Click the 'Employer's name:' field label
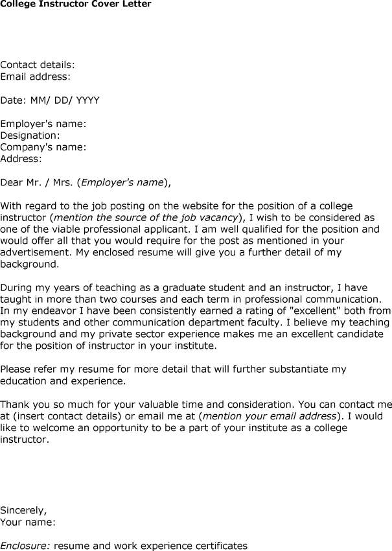Image resolution: width=392 pixels, height=551 pixels. [43, 124]
